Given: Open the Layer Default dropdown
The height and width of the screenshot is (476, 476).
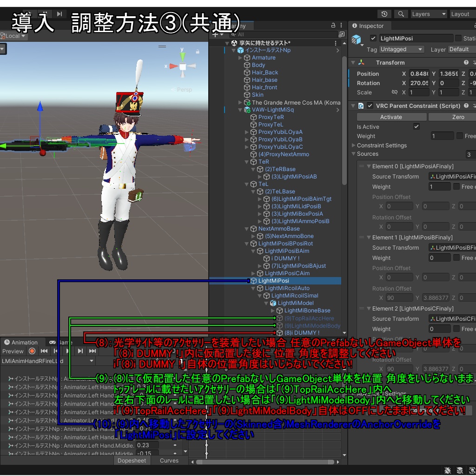Looking at the screenshot, I should click(x=462, y=49).
